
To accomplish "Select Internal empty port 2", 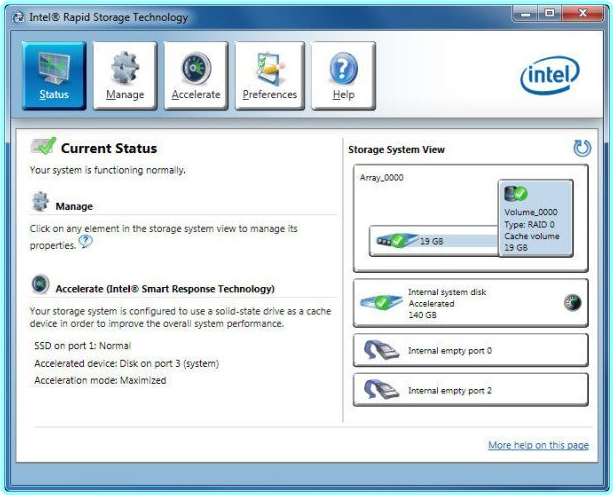I will click(471, 390).
